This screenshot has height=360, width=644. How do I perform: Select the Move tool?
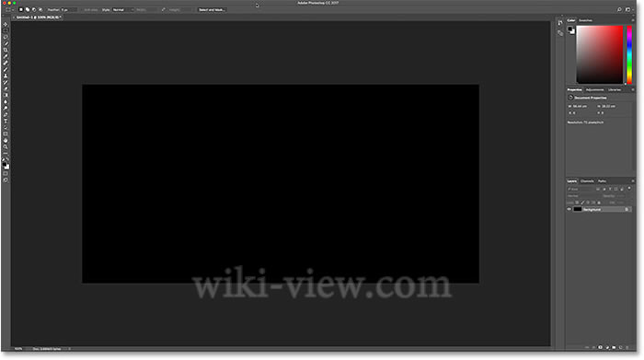(6, 25)
